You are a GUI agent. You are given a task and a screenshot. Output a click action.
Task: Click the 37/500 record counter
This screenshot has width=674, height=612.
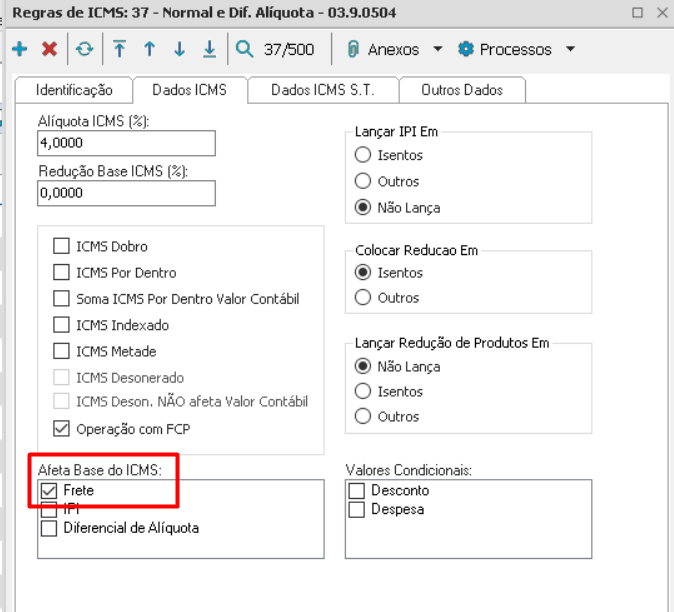tap(289, 49)
